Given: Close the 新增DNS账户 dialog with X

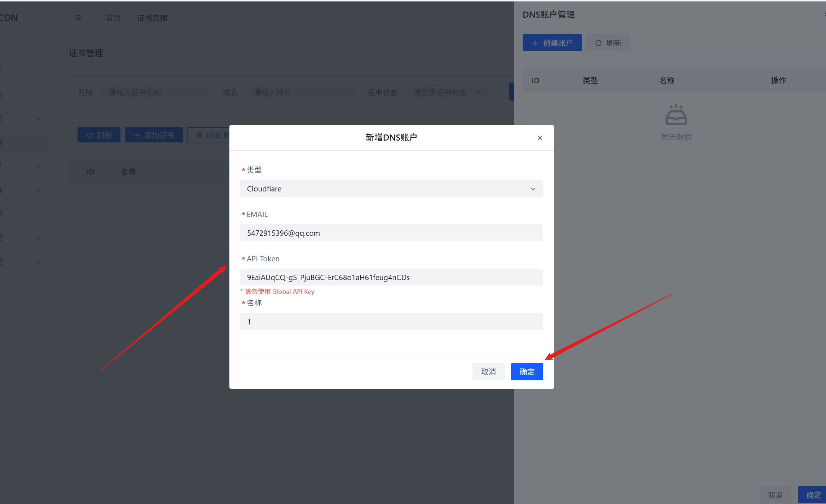Looking at the screenshot, I should tap(540, 138).
